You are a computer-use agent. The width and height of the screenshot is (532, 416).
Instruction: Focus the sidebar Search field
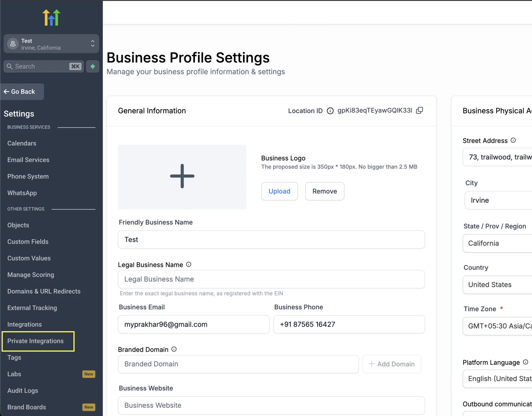click(x=44, y=66)
